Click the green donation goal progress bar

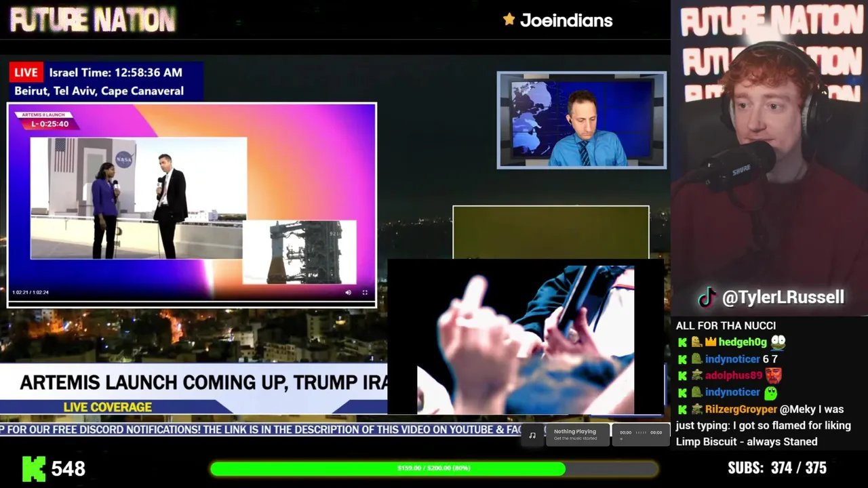434,468
